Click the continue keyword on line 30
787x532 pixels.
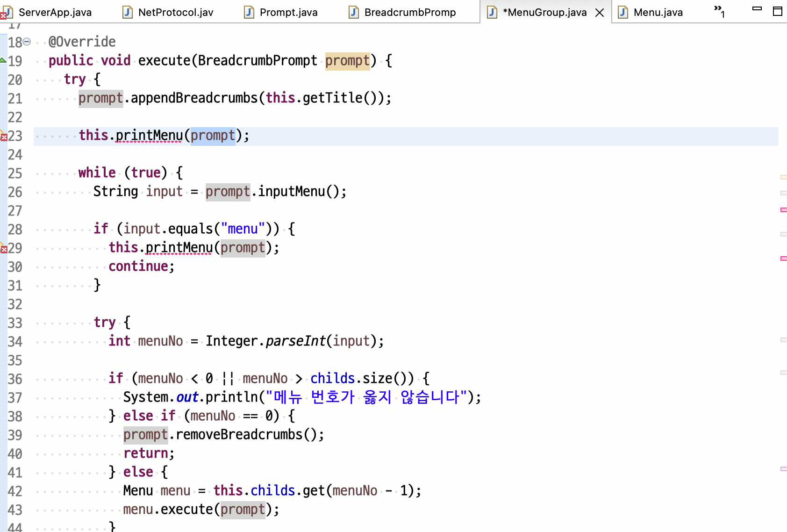point(138,266)
